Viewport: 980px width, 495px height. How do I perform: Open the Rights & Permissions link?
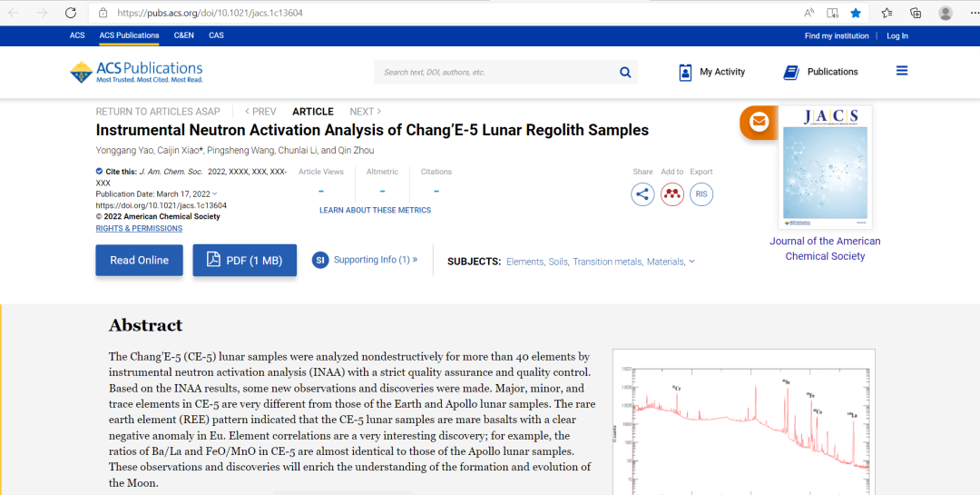139,229
